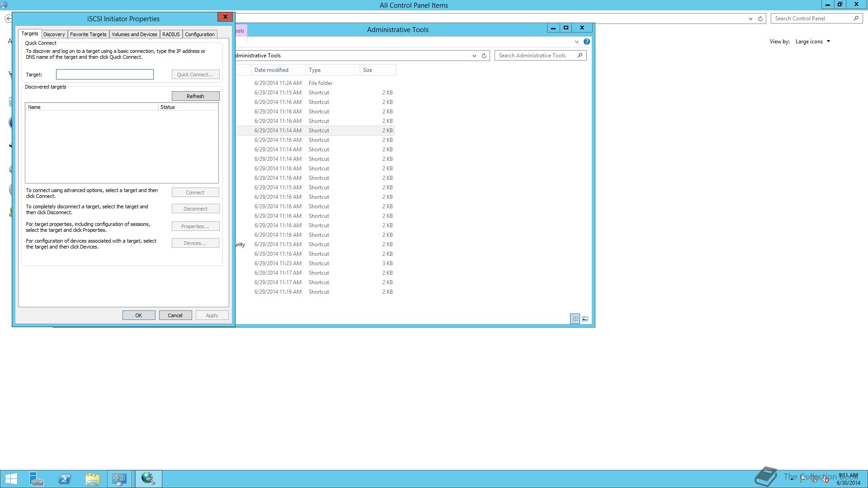Show hidden tray icons arrow

[792, 479]
